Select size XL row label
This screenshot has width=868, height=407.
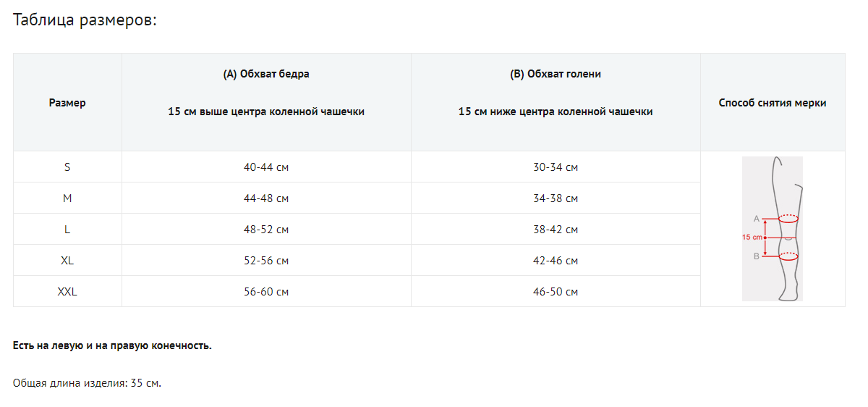(67, 261)
